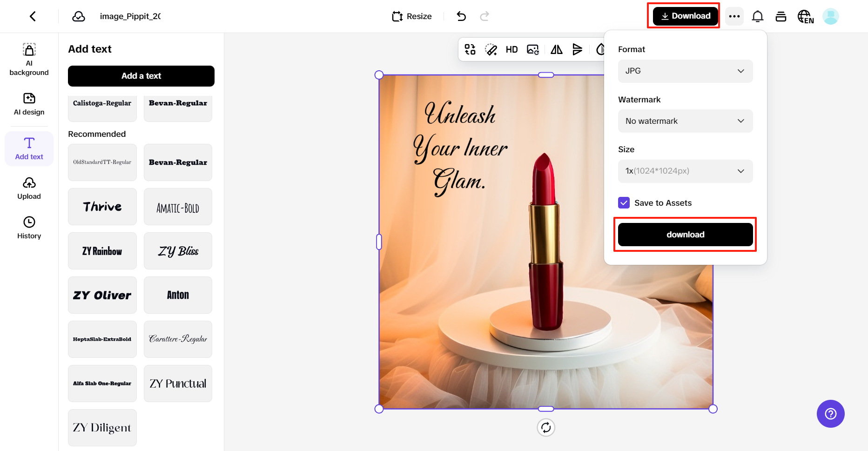Screen dimensions: 868x451
Task: Rotate the selected image using the rotation handle
Action: point(546,427)
